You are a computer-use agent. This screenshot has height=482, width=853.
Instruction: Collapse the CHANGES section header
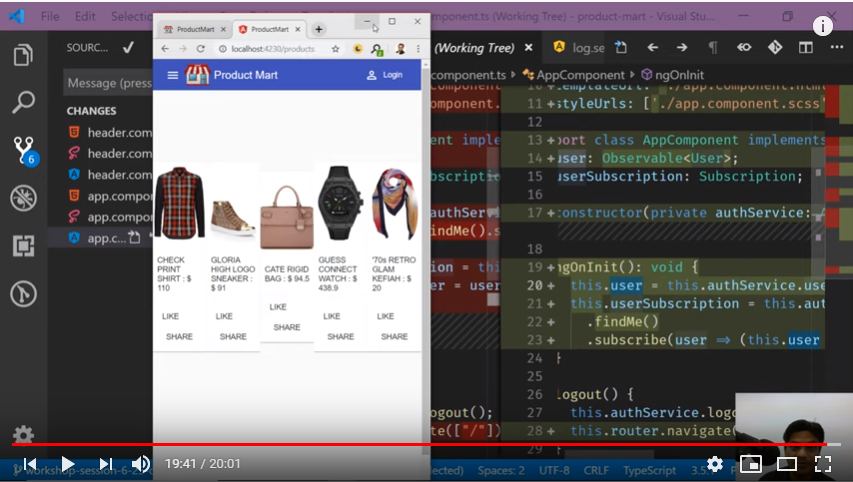click(91, 111)
